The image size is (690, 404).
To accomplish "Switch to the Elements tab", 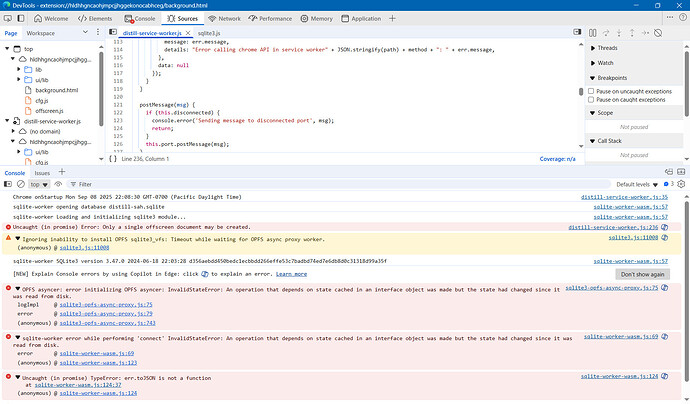I will point(95,18).
